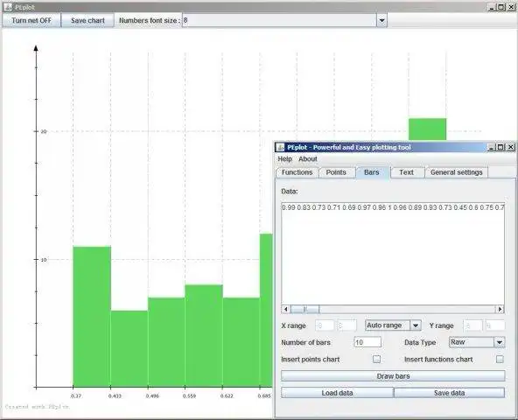Select the Numbers font size field showing 8

279,20
